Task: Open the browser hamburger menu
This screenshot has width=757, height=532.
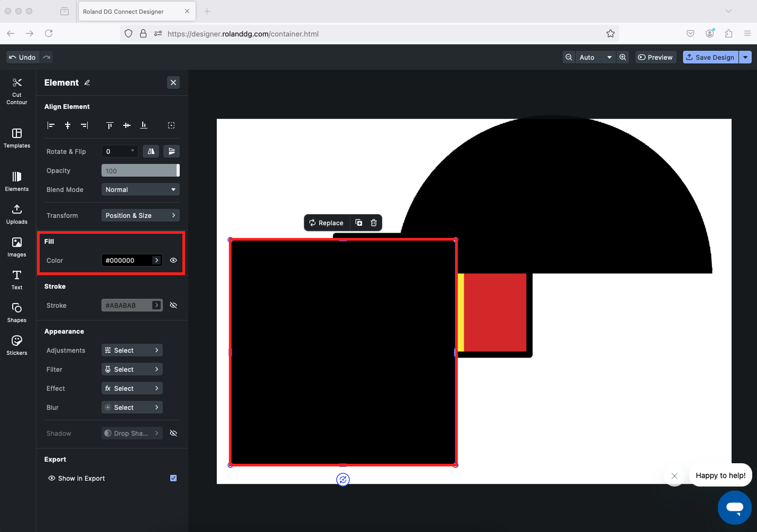Action: coord(747,33)
